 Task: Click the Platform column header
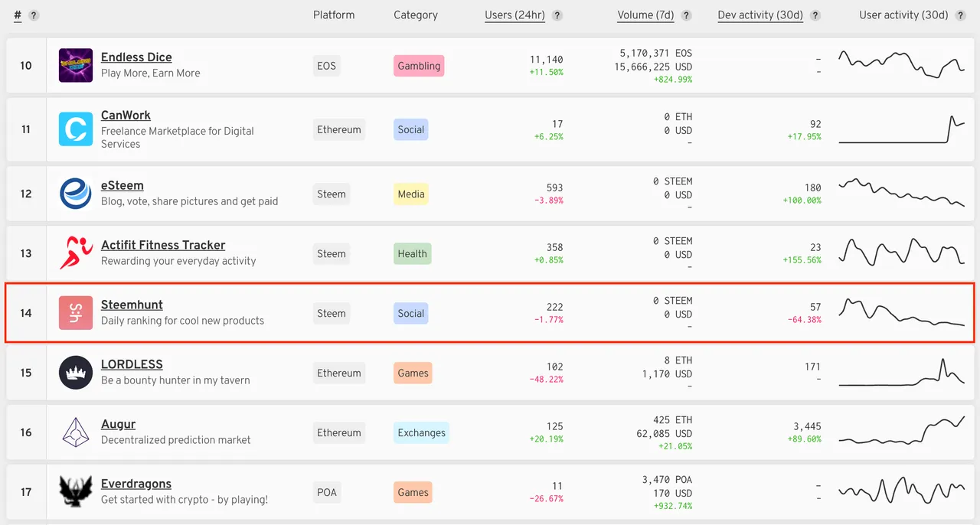click(334, 15)
